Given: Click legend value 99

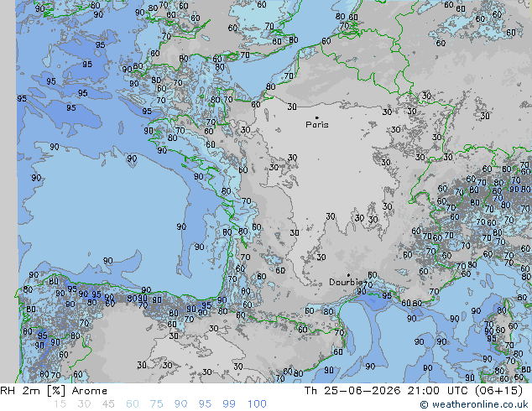Looking at the screenshot, I should (x=229, y=404).
